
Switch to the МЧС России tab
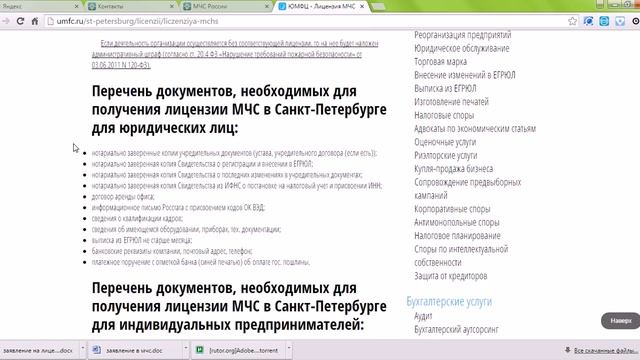coord(227,7)
